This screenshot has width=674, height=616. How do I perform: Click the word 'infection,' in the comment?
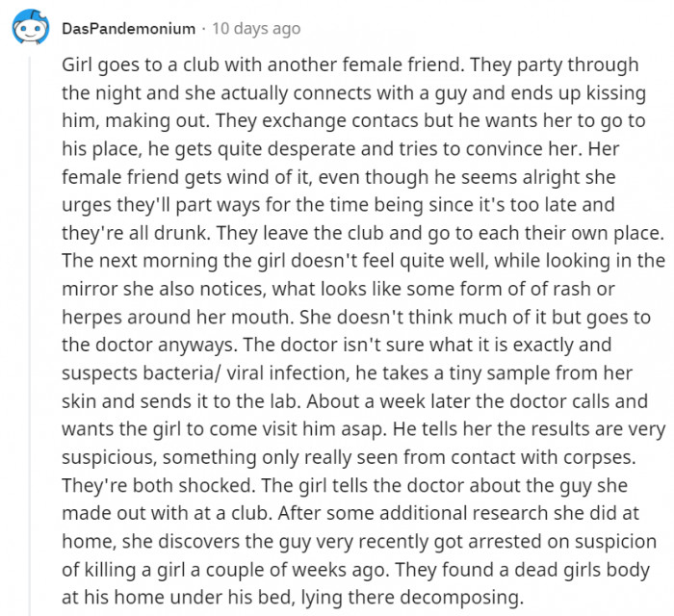pos(308,373)
